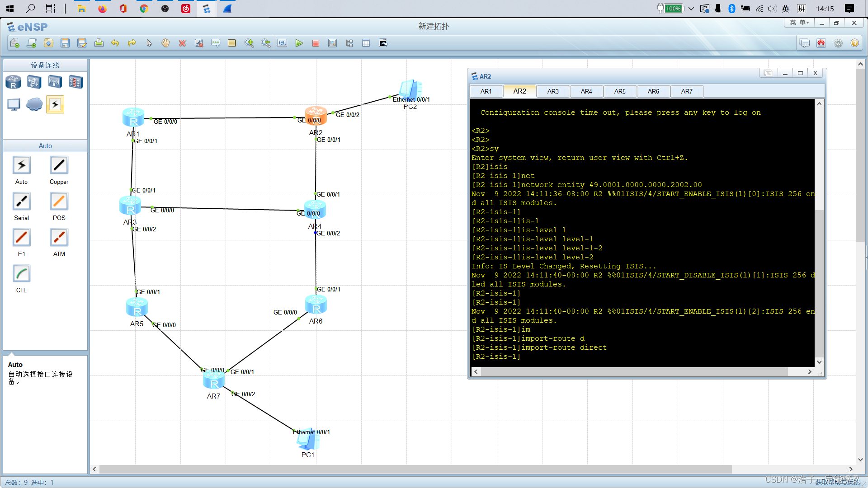
Task: Click the zoom in magnifier icon
Action: pos(249,43)
